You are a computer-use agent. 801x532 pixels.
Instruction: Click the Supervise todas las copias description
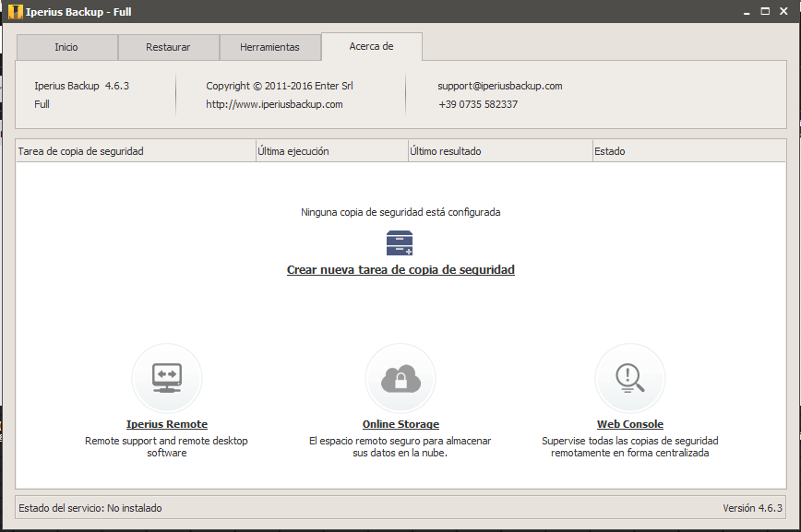[x=630, y=447]
